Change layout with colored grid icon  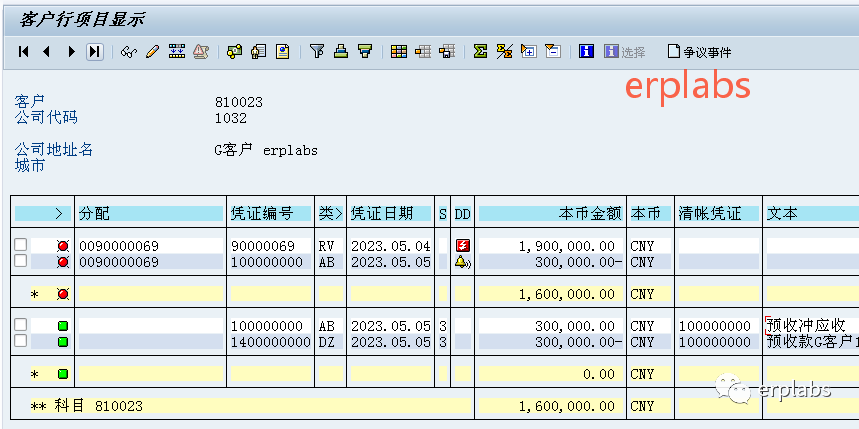[399, 52]
